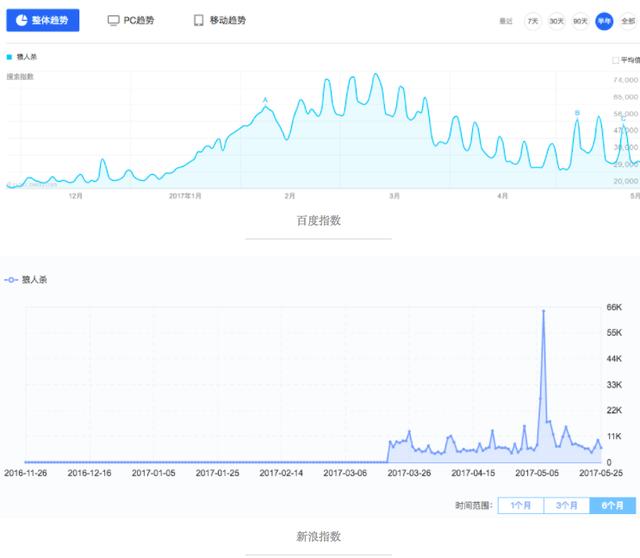Click the 66K peak point on Sina chart

click(543, 311)
